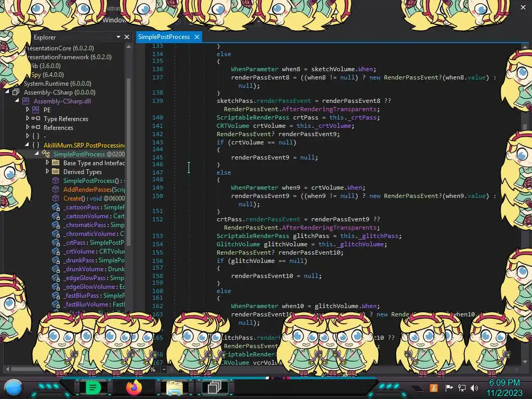Select the _edgeGlowVolume field entry
Viewport: 532px width, 399px height.
(94, 286)
